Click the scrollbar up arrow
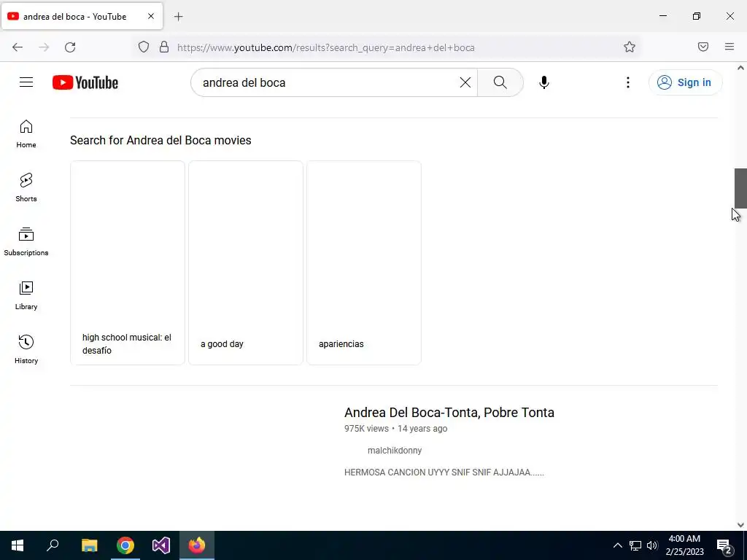The height and width of the screenshot is (560, 747). click(x=740, y=68)
